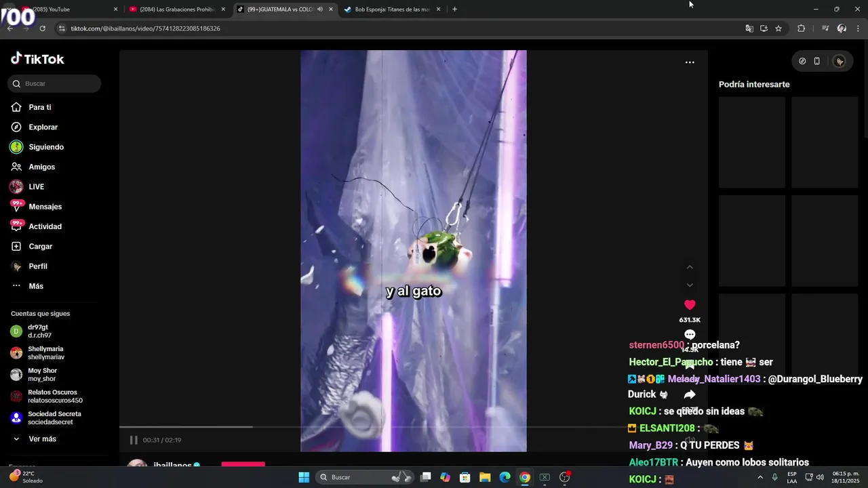Open Chrome three-dot menu
Image resolution: width=868 pixels, height=488 pixels.
(859, 28)
